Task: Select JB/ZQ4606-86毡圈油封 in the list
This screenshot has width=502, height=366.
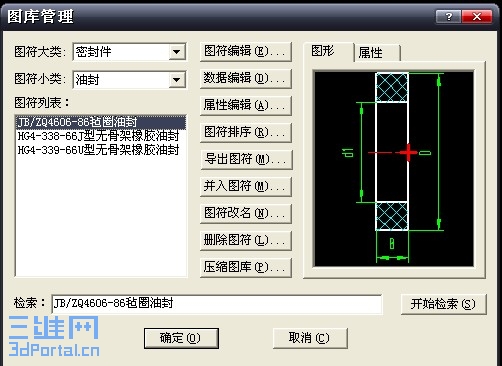Action: coord(101,122)
